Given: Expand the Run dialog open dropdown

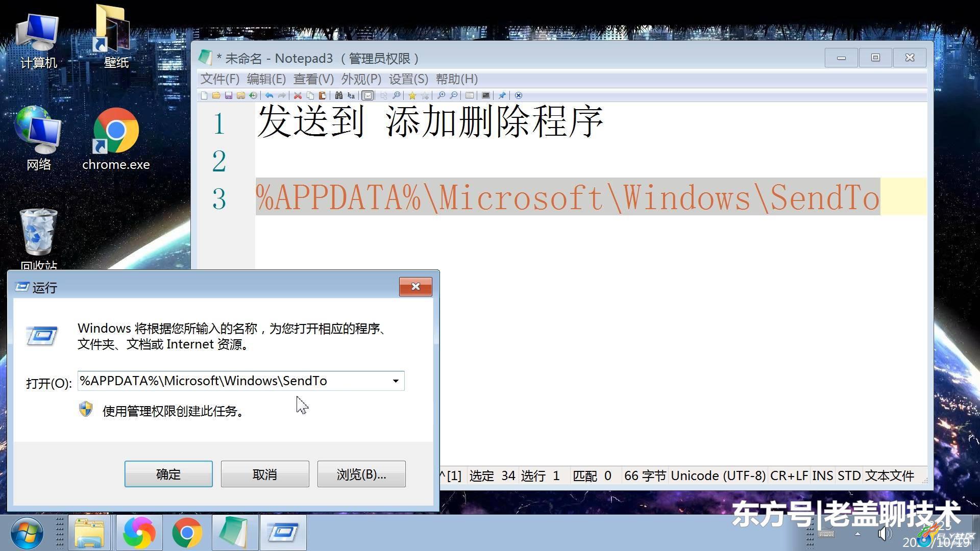Looking at the screenshot, I should coord(396,381).
